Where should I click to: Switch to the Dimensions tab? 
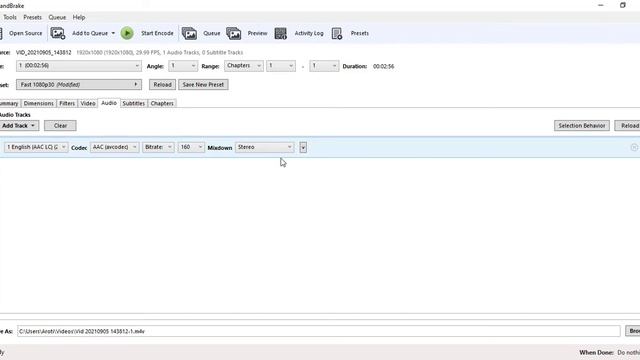pos(38,103)
